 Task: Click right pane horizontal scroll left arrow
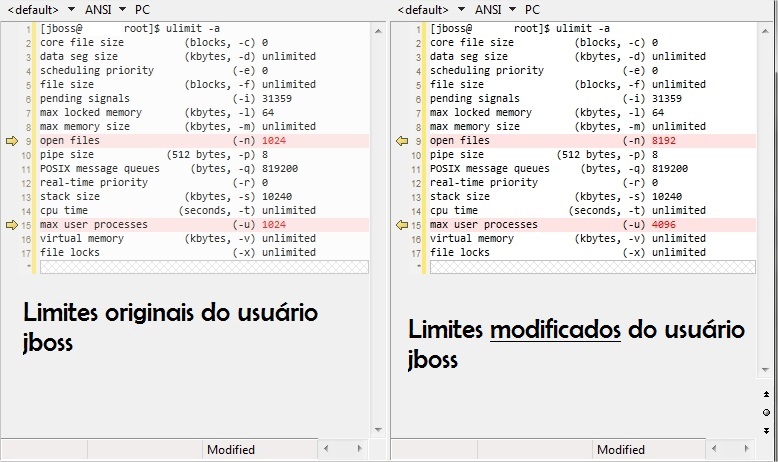714,449
